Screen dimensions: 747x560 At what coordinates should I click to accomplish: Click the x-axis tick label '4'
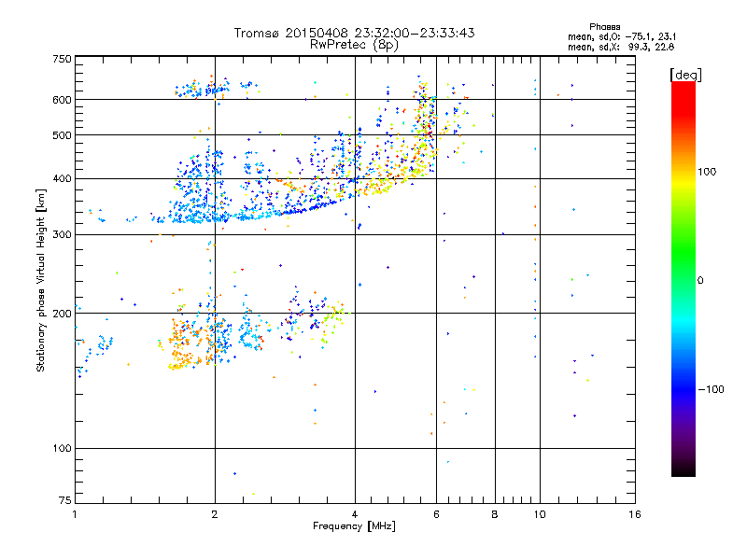click(x=355, y=514)
